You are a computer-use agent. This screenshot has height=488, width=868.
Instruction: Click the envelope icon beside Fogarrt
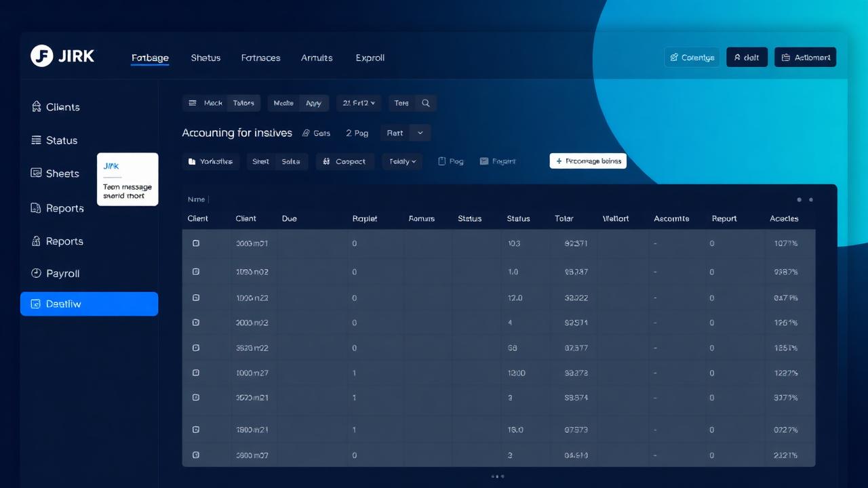pos(484,161)
